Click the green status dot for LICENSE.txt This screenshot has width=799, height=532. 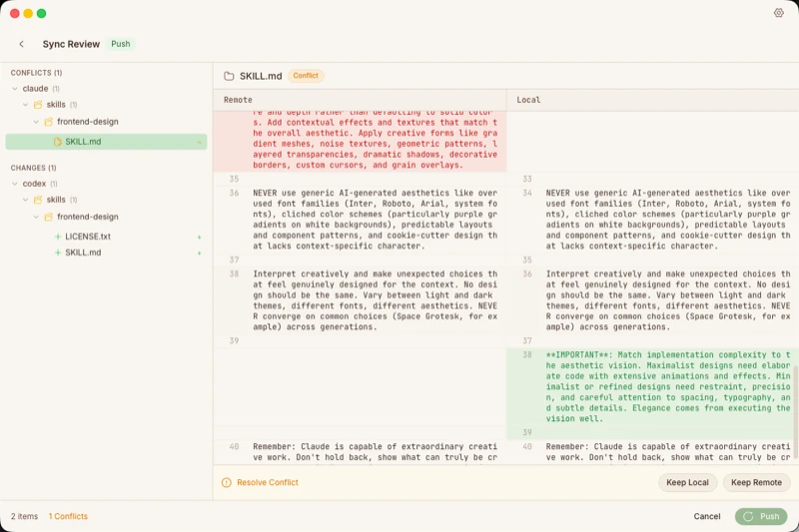pos(199,238)
